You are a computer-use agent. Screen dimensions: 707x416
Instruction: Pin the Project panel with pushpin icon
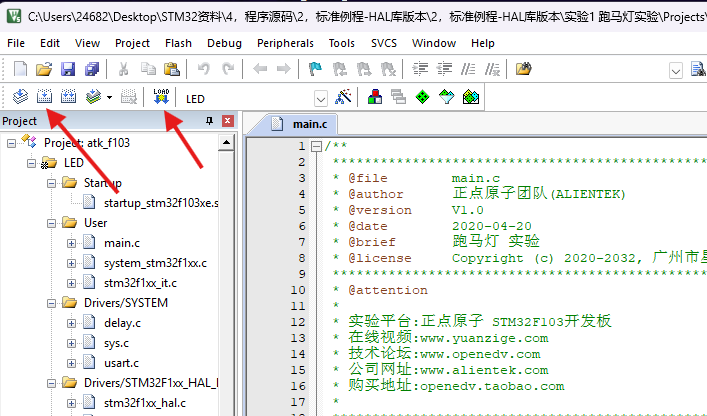pos(209,121)
